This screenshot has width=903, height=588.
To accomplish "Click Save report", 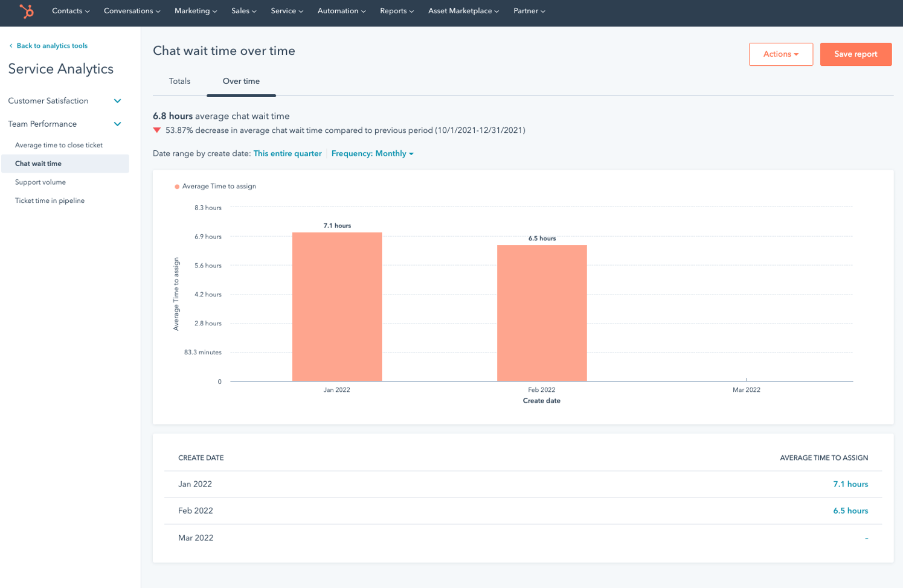I will tap(856, 54).
